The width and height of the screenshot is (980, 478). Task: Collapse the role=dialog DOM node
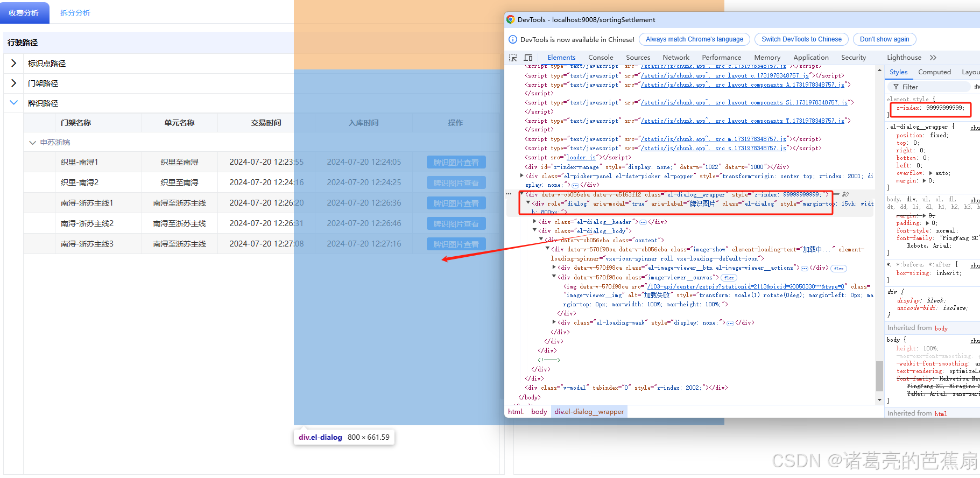coord(528,203)
